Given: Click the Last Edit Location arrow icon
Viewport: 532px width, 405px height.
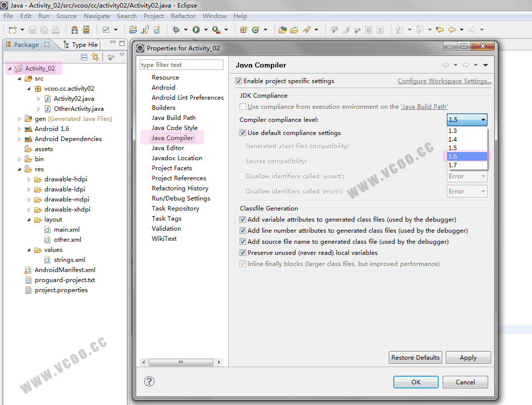Looking at the screenshot, I should click(x=439, y=30).
